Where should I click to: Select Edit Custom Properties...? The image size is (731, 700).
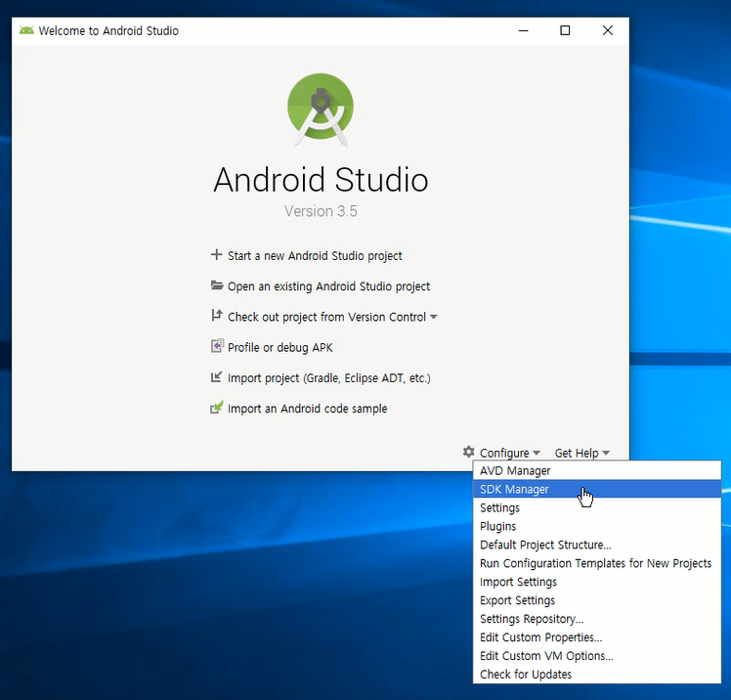tap(597, 637)
